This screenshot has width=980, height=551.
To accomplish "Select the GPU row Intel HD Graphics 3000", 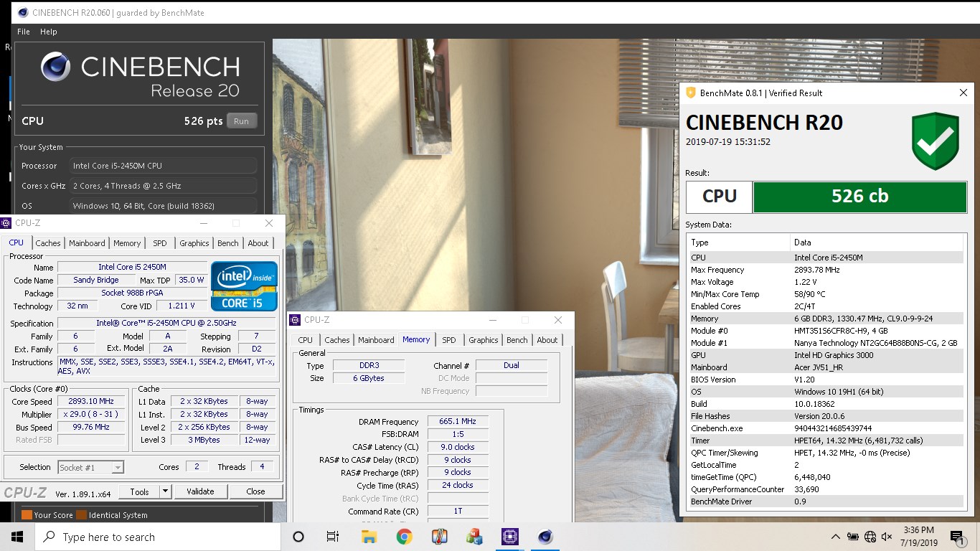I will (x=825, y=355).
